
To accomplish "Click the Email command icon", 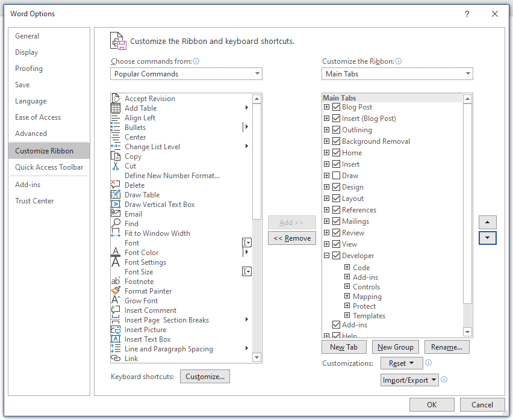I will coord(116,214).
